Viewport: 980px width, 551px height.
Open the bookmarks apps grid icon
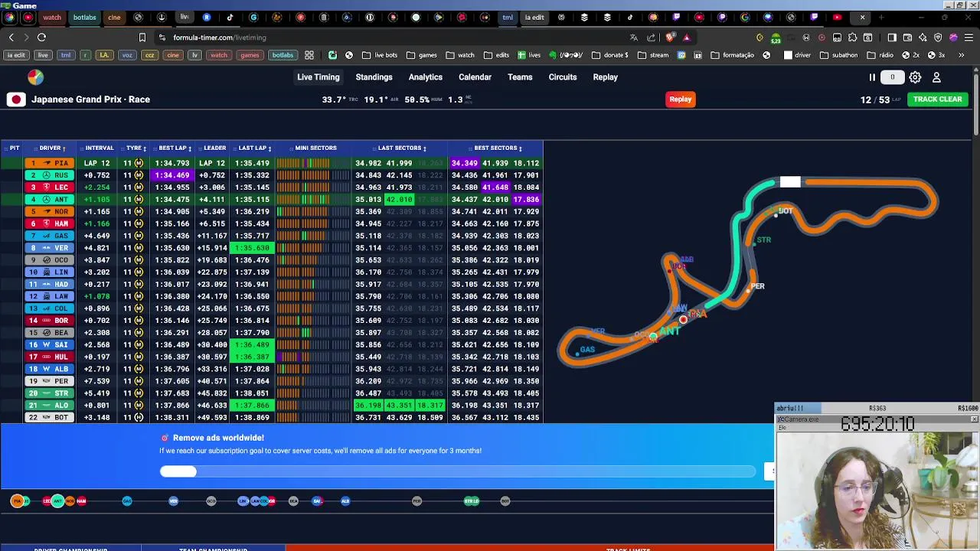click(x=309, y=55)
